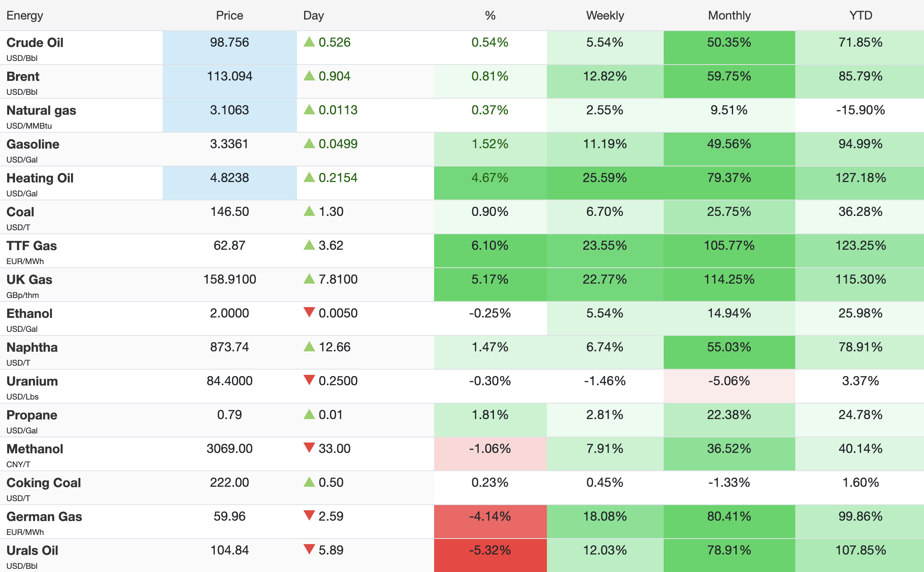
Task: Open the Brent commodity link
Action: [x=23, y=76]
